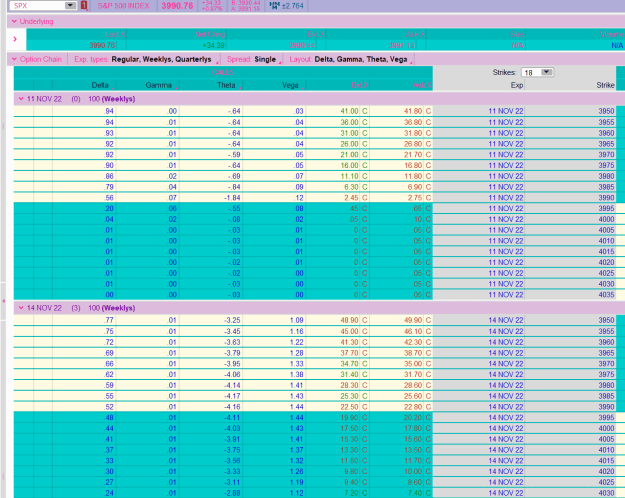This screenshot has height=498, width=625.
Task: Click ask 2.75 for 11 NOV 3990 call
Action: [x=415, y=198]
